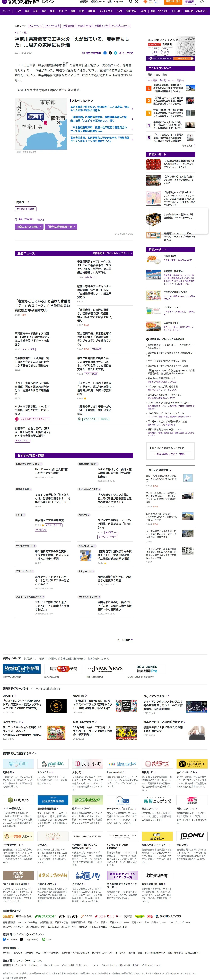The image size is (210, 980).
Task: Open the 美術展ナビ logo
Action: point(157,764)
